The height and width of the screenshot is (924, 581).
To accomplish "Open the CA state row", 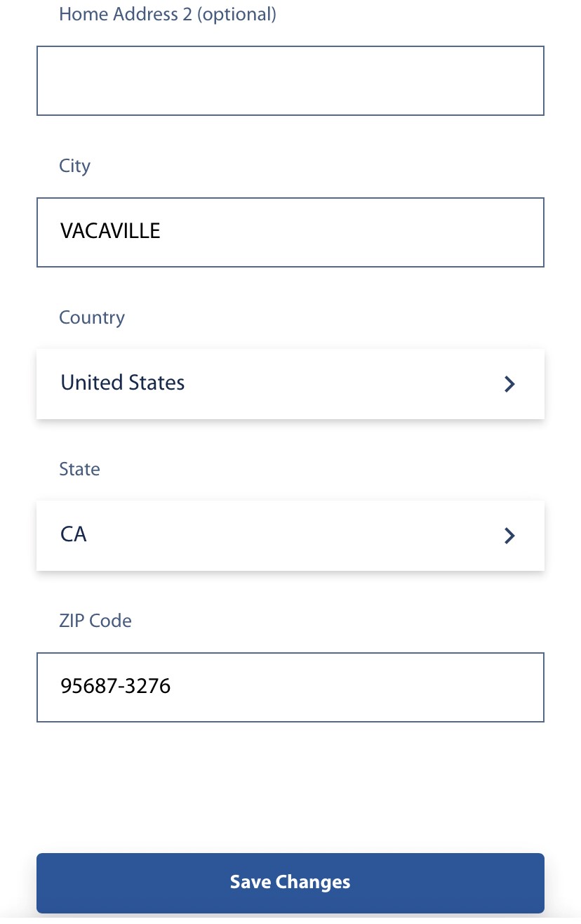I will pyautogui.click(x=211, y=536).
